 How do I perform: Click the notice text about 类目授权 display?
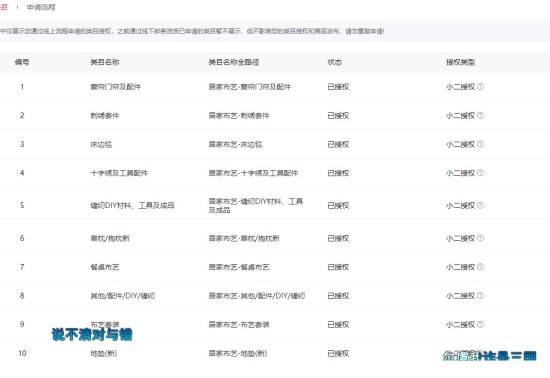click(192, 31)
